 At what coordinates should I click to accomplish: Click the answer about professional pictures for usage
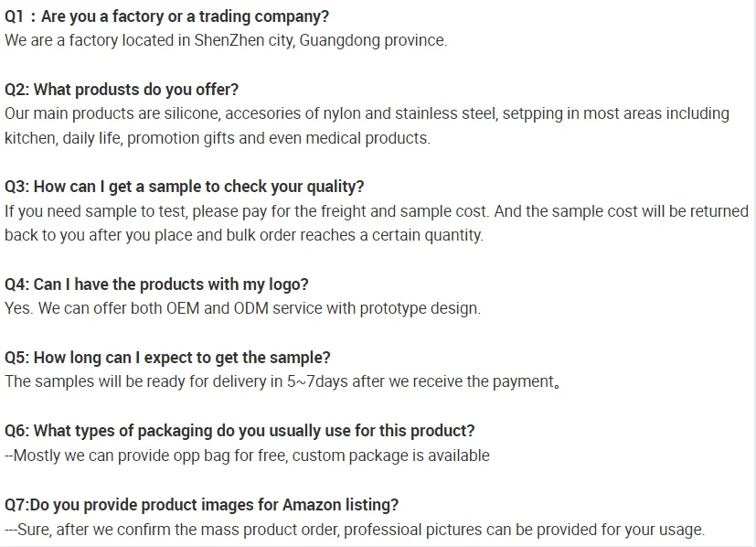(x=354, y=529)
